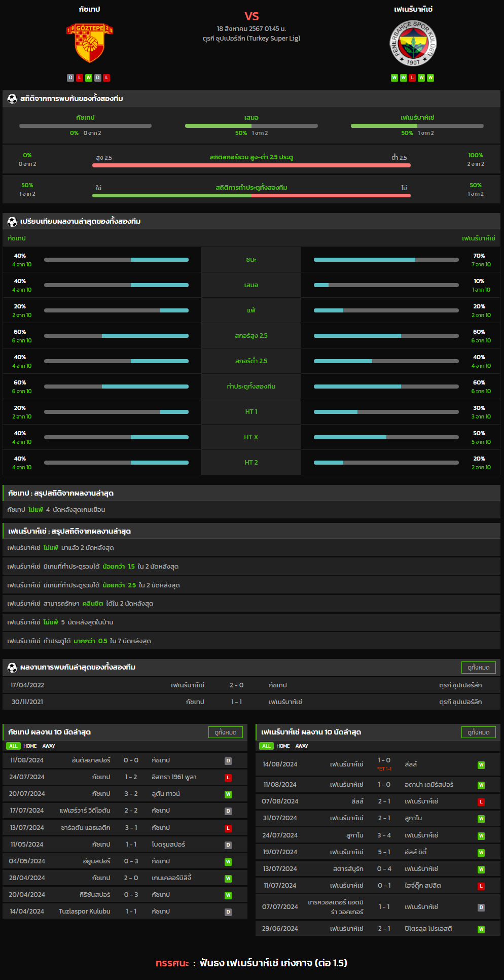Click the head-to-head draw 50% bar

click(251, 126)
